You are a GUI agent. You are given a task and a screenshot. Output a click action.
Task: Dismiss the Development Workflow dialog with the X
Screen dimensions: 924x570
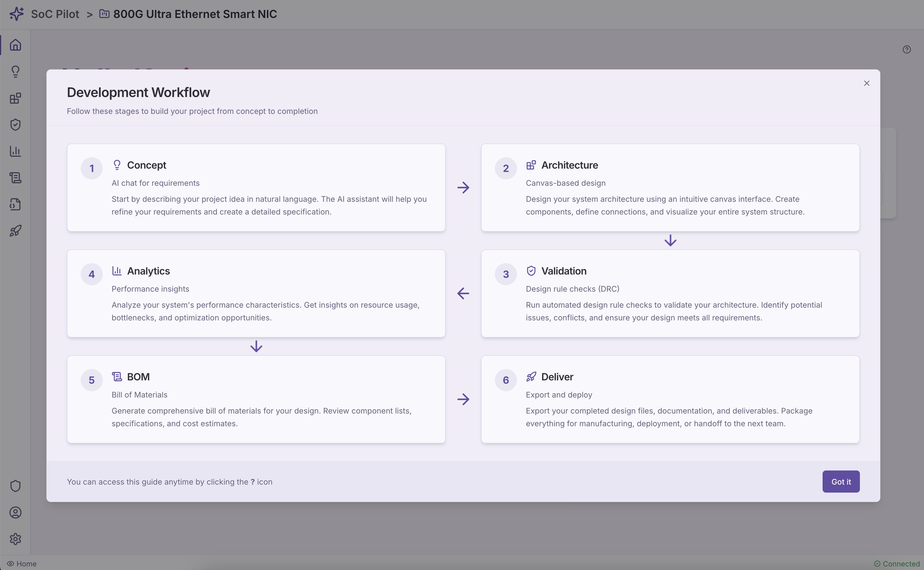coord(866,83)
